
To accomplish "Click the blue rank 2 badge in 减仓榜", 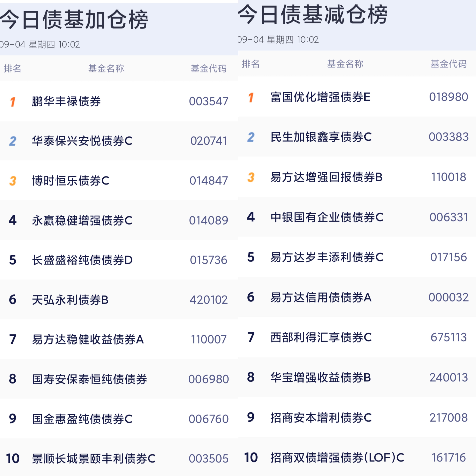I will click(x=251, y=137).
